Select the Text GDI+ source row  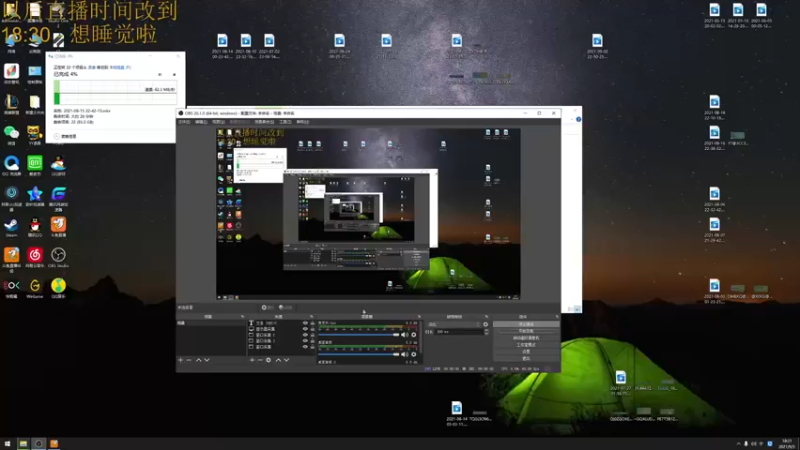282,323
